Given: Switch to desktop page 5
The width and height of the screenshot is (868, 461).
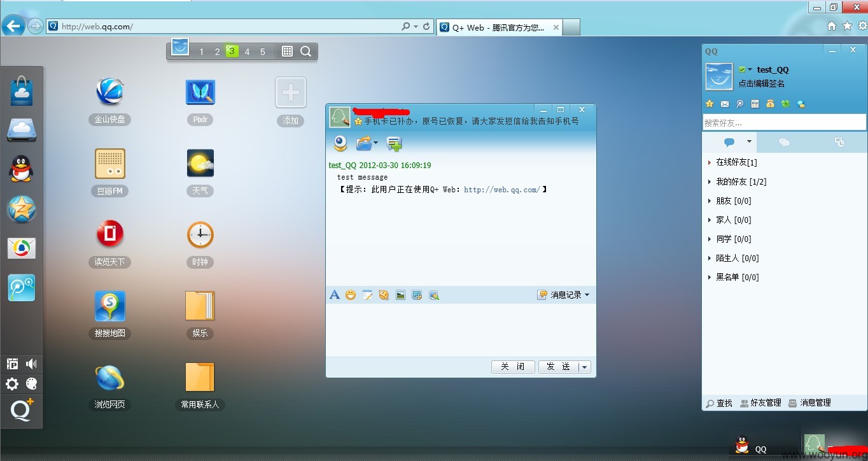Looking at the screenshot, I should coord(263,52).
